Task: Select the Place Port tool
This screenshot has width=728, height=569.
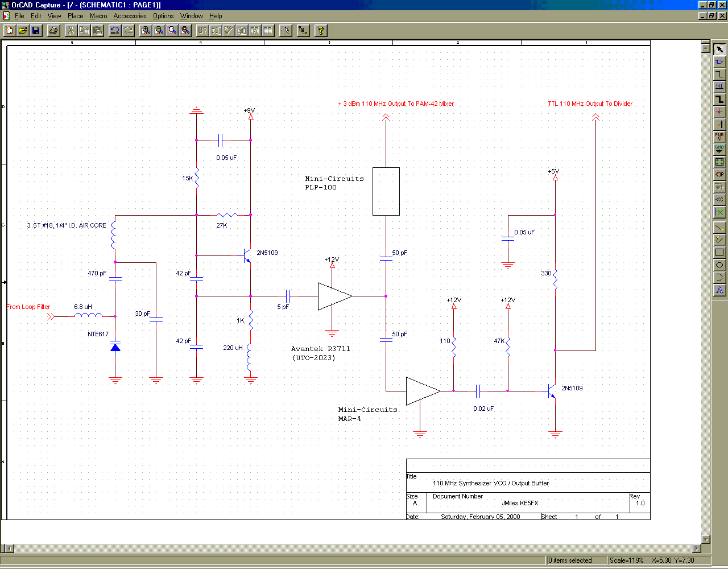Action: (719, 174)
